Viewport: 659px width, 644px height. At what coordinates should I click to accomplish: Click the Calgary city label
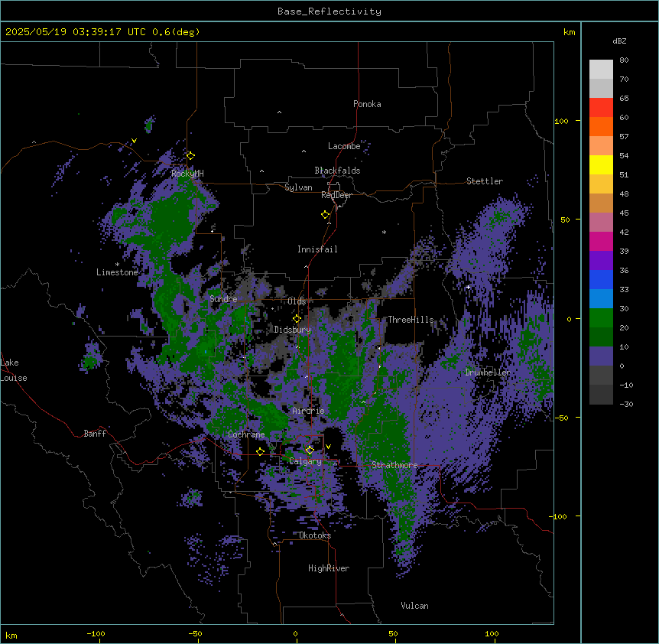(x=306, y=461)
